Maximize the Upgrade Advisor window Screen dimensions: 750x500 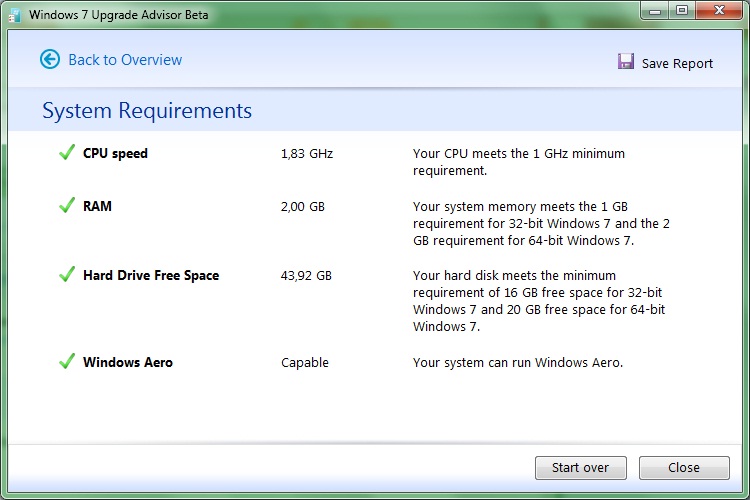pyautogui.click(x=682, y=11)
